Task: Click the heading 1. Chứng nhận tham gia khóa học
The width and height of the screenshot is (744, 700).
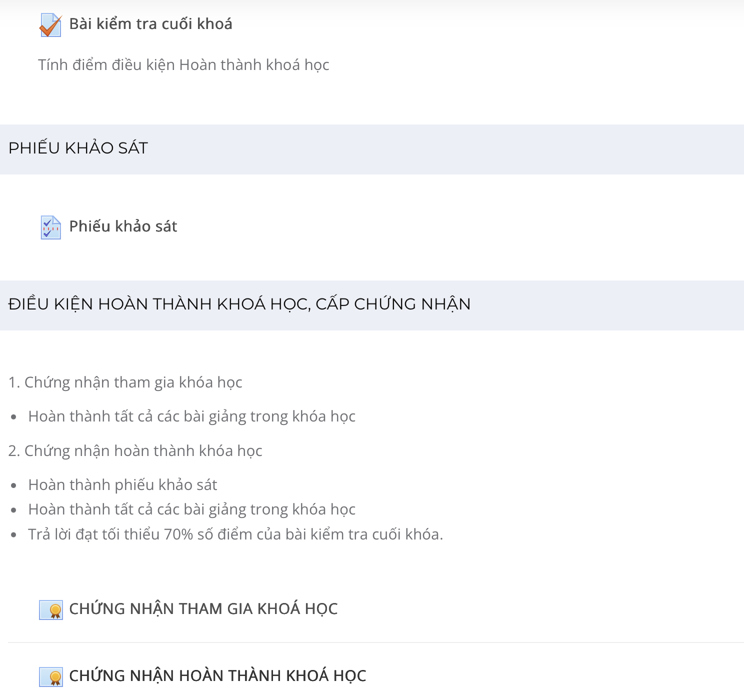Action: coord(125,382)
